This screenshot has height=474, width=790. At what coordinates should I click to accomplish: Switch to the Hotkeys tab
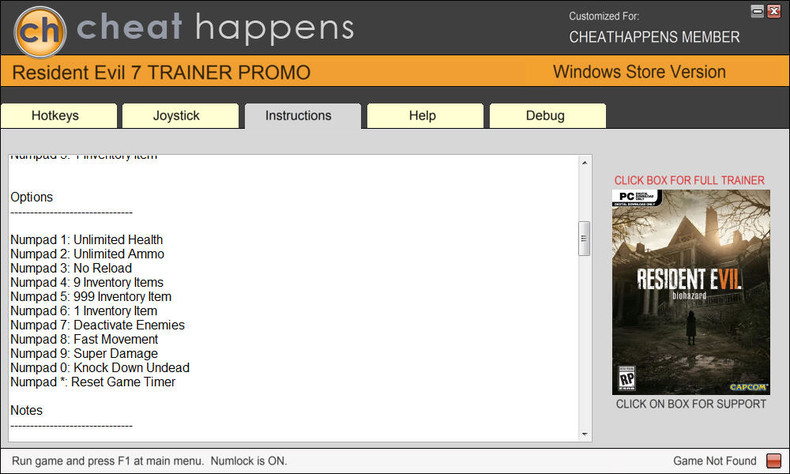point(59,116)
